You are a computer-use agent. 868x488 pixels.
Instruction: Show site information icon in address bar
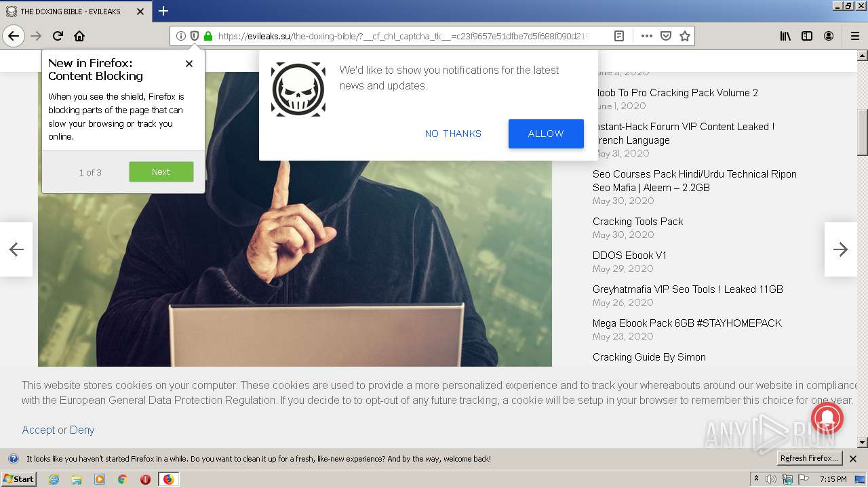pos(181,36)
